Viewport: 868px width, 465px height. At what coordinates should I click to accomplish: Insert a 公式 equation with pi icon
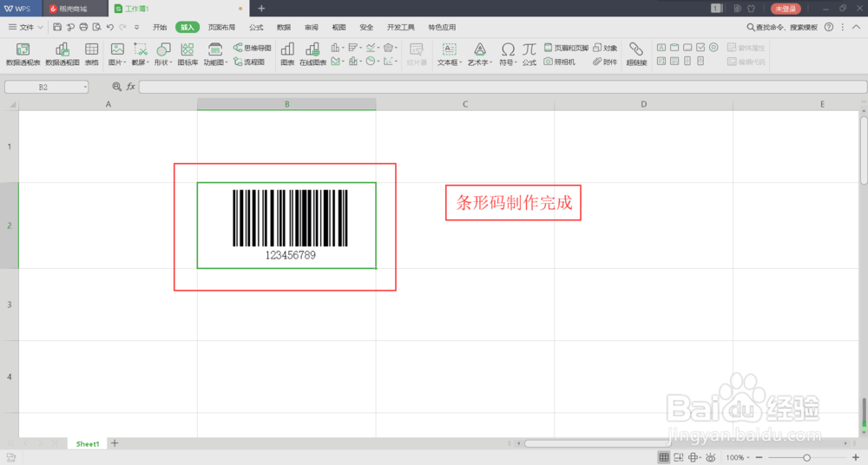click(x=529, y=55)
